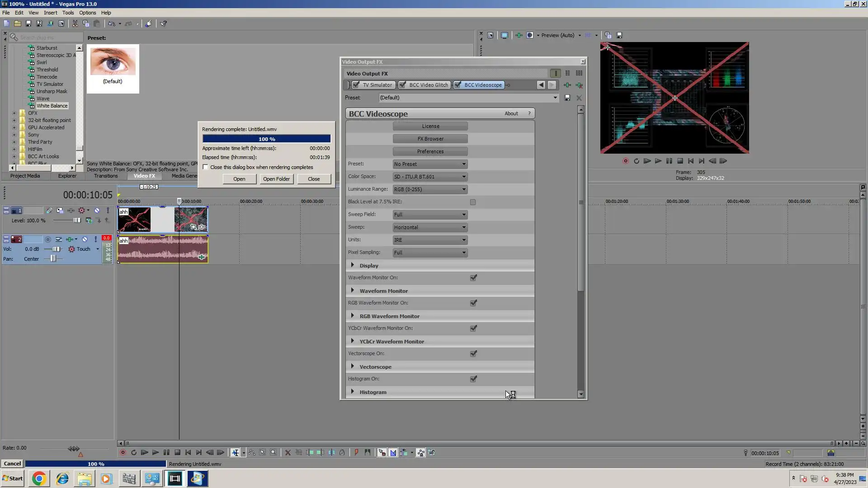Click the Delete razor icon in timeline toolbar

288,452
